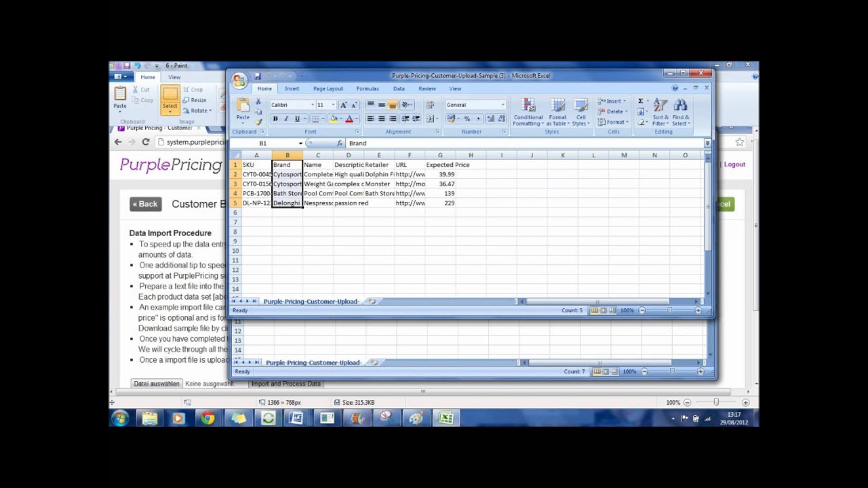This screenshot has height=488, width=868.
Task: Click the Align Text Right icon
Action: point(392,119)
